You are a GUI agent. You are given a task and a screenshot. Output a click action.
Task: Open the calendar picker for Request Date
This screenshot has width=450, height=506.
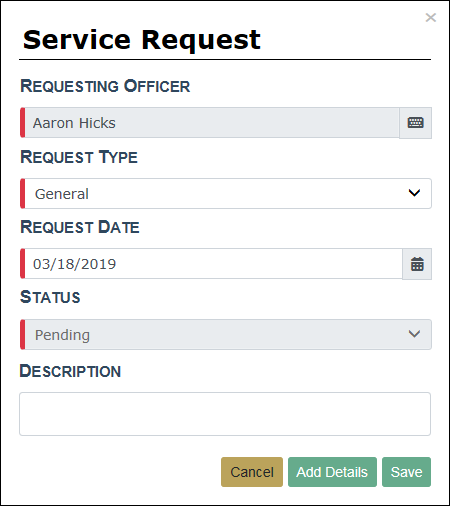coord(417,264)
